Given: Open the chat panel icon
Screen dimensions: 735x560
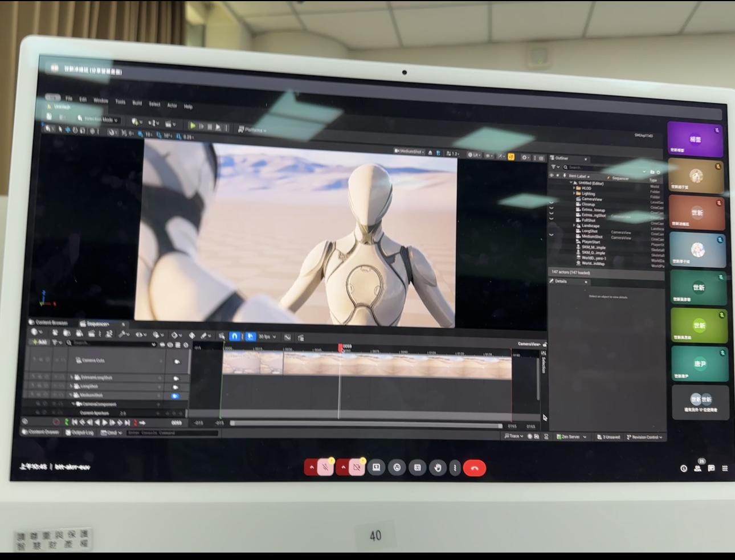Looking at the screenshot, I should pyautogui.click(x=711, y=468).
